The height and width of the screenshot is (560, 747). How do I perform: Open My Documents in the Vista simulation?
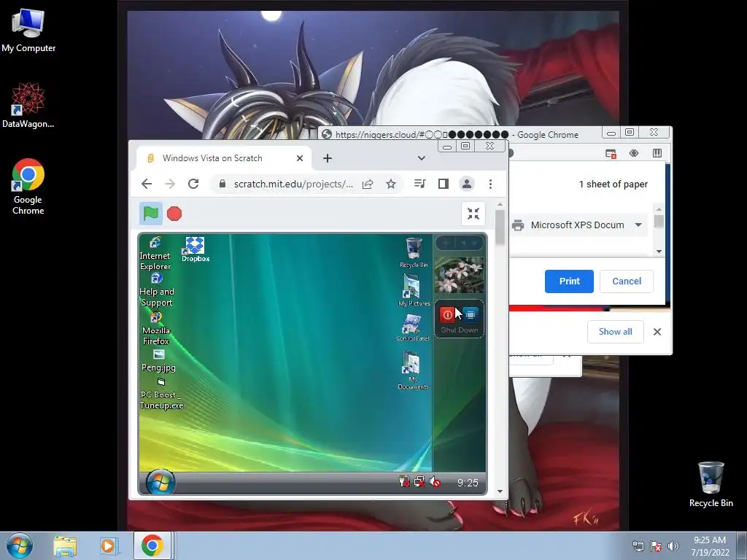click(413, 370)
